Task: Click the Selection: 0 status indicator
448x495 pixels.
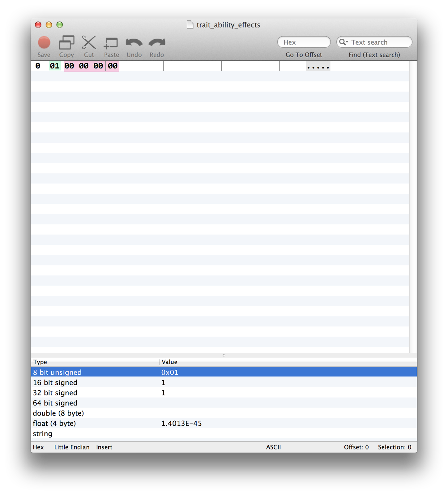Action: click(x=395, y=447)
